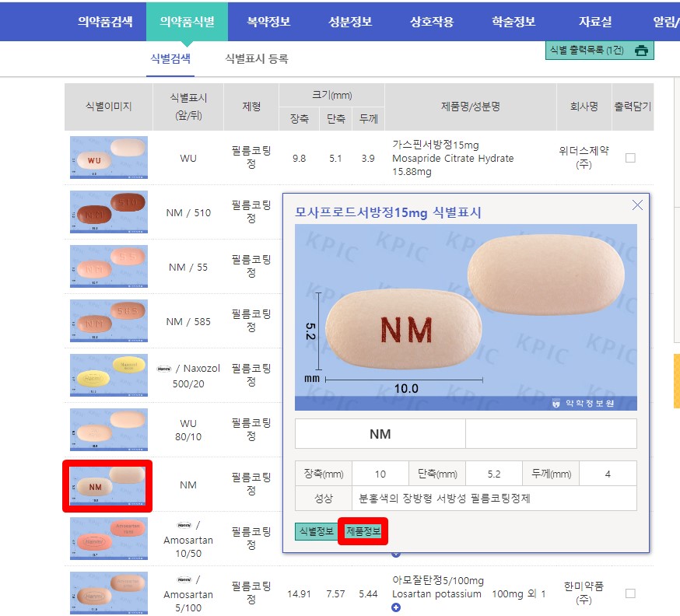Switch to the 식별검색 tab

(170, 58)
